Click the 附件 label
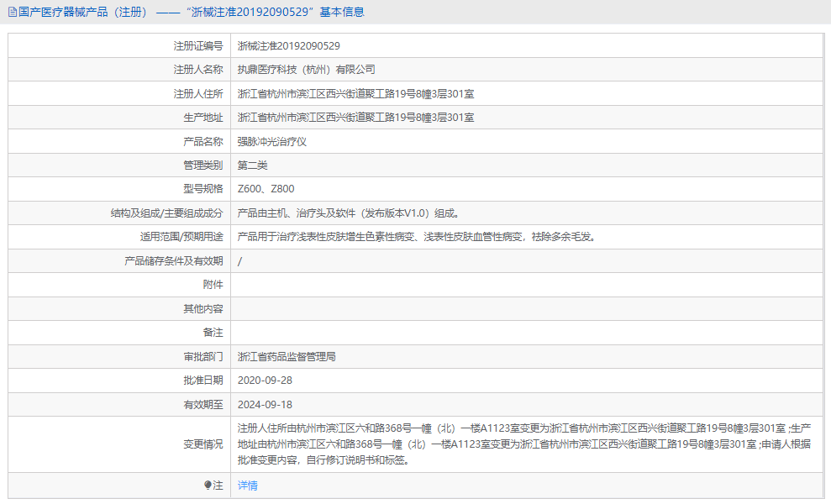Image resolution: width=831 pixels, height=504 pixels. tap(213, 285)
